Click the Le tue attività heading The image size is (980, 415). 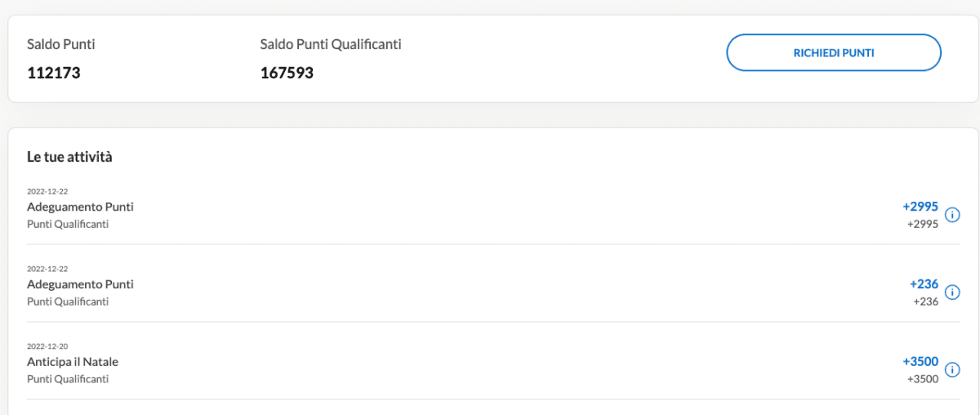[69, 157]
